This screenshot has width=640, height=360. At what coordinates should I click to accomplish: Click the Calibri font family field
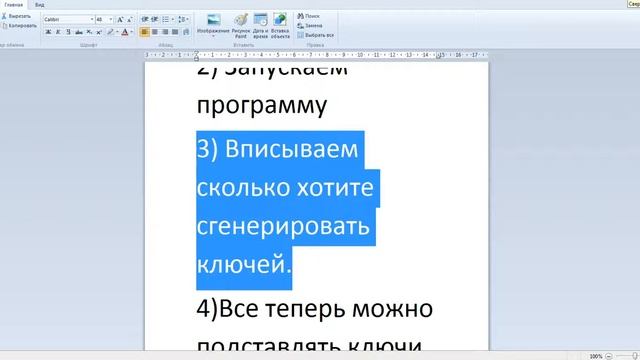coord(67,19)
